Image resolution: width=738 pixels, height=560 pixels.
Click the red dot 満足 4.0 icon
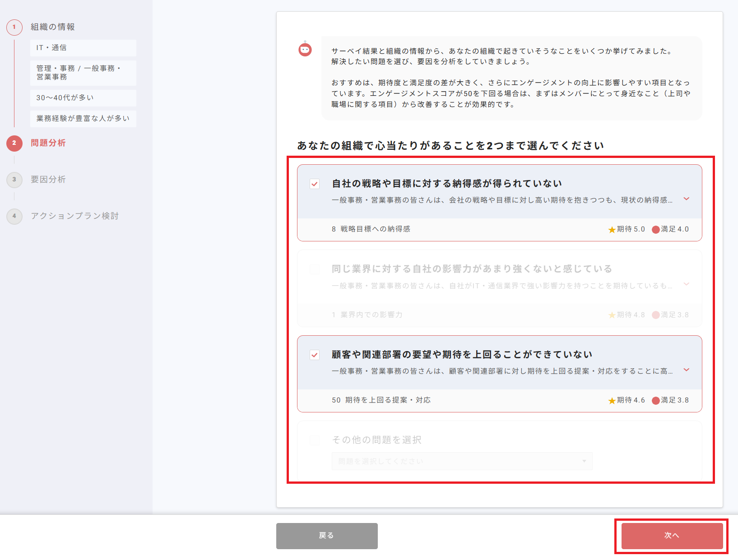pyautogui.click(x=655, y=230)
